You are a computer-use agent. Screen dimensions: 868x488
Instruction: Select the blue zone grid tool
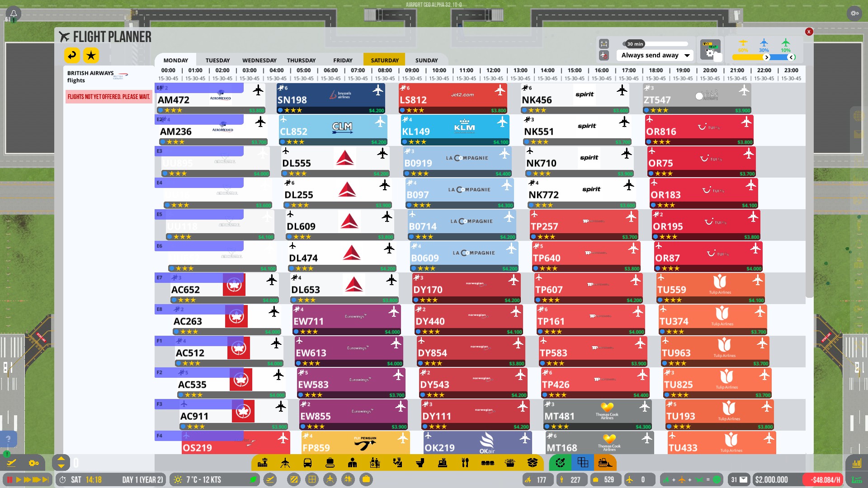click(583, 463)
